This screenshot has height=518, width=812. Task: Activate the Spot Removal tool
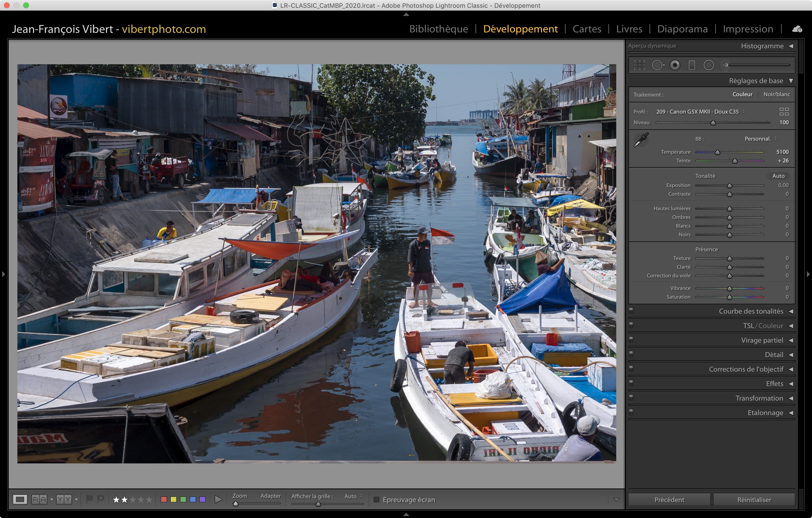click(x=658, y=65)
